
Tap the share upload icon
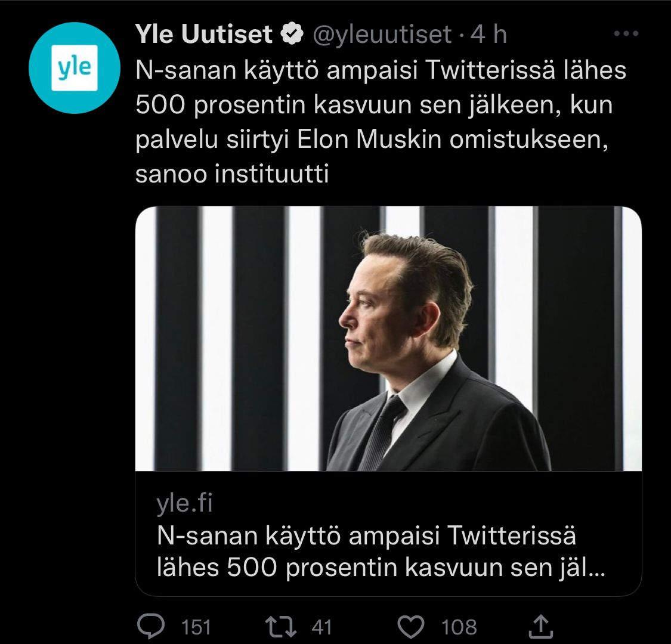pyautogui.click(x=539, y=626)
